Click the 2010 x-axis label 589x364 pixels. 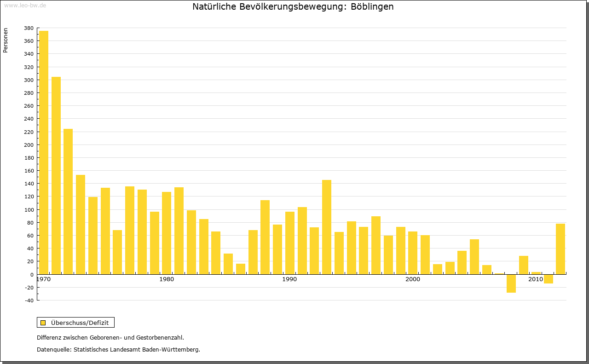click(x=535, y=279)
